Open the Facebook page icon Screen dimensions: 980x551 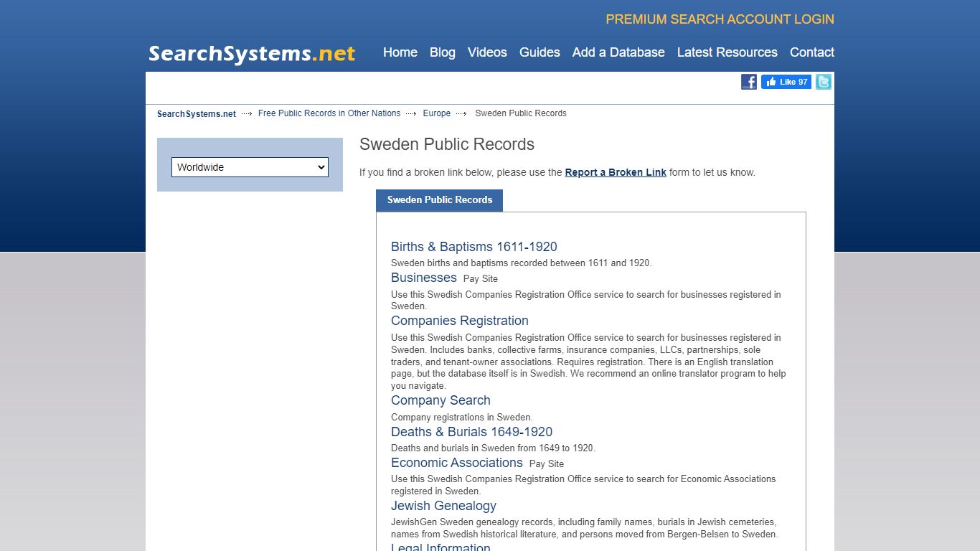pos(749,82)
